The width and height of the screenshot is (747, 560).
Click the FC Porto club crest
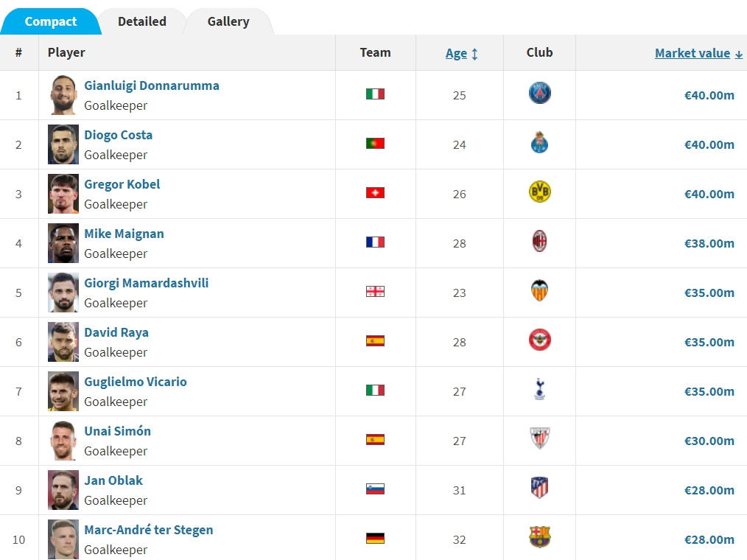point(540,143)
